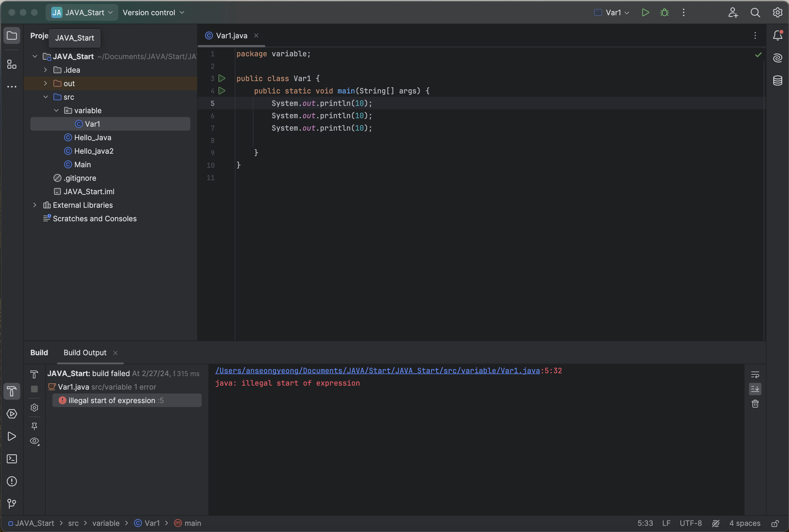Click the 4 spaces indent setting
The width and height of the screenshot is (789, 532).
click(x=745, y=523)
